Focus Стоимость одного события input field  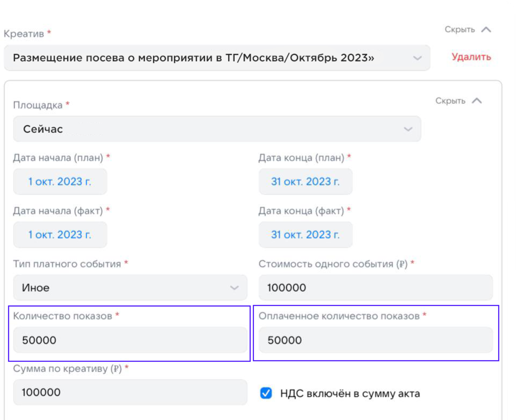pyautogui.click(x=375, y=288)
